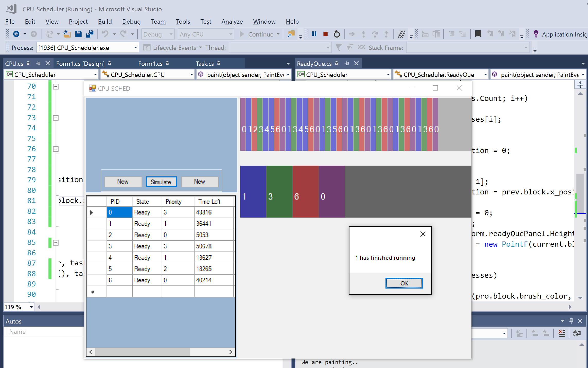This screenshot has width=588, height=368.
Task: Collapse the code region at line 85
Action: pos(56,243)
